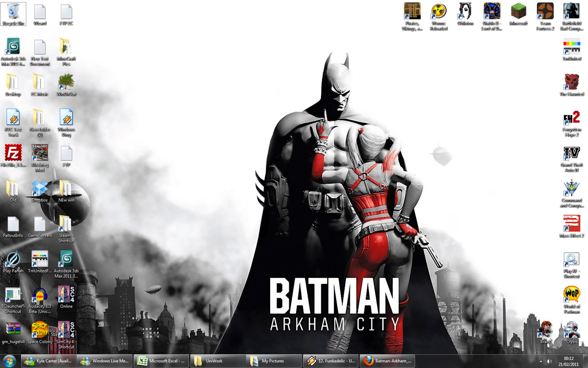
Task: Select the New Text Document icon
Action: point(40,52)
